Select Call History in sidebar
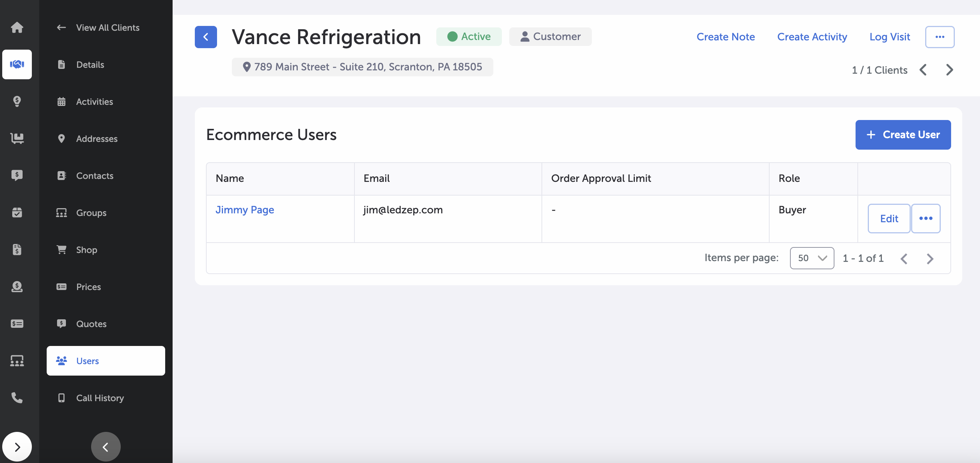 [100, 397]
